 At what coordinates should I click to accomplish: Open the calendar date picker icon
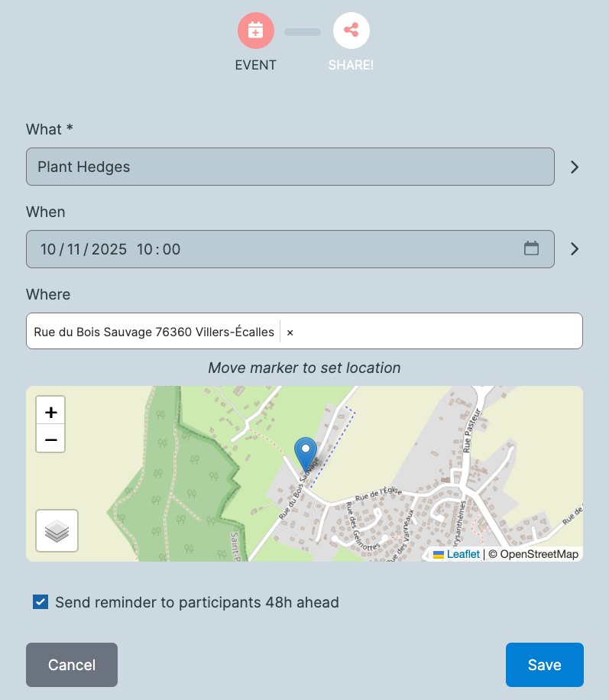click(531, 248)
